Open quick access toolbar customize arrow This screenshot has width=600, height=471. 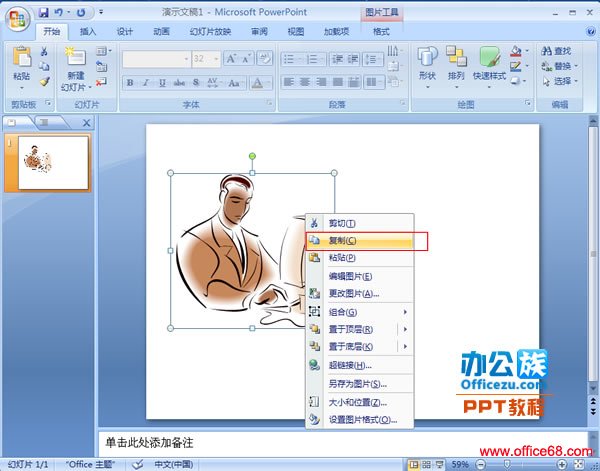pos(101,12)
